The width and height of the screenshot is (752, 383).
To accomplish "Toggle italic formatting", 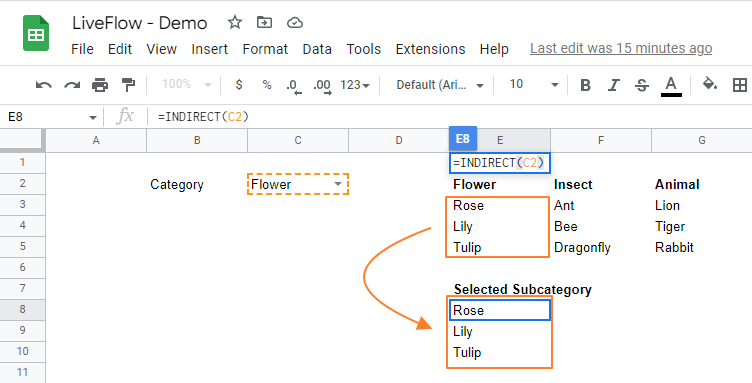I will 613,85.
